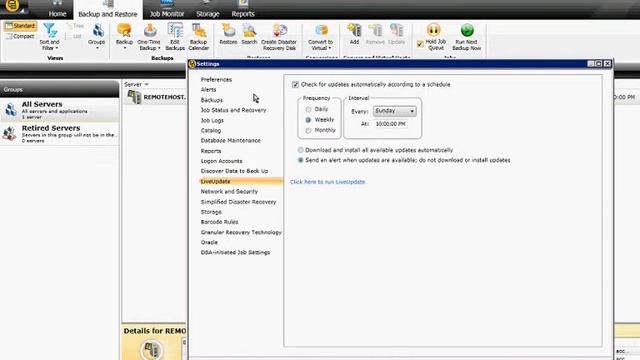Click here to run LiveUpdate link
The image size is (640, 360).
(x=327, y=182)
